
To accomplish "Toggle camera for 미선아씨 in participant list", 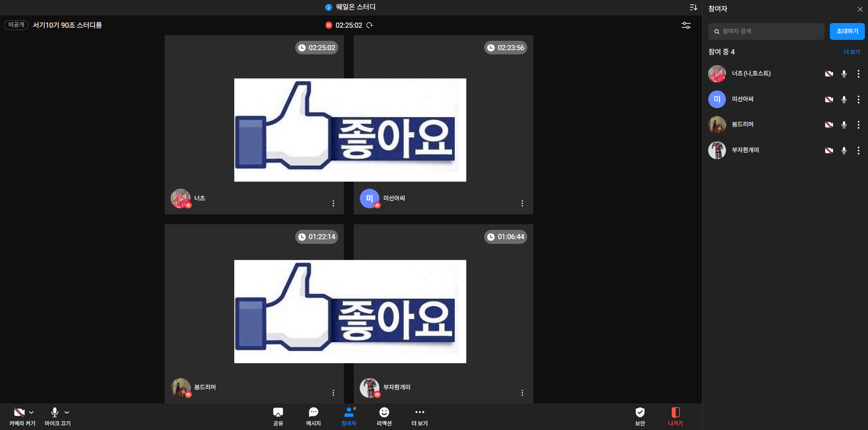I will coord(829,99).
